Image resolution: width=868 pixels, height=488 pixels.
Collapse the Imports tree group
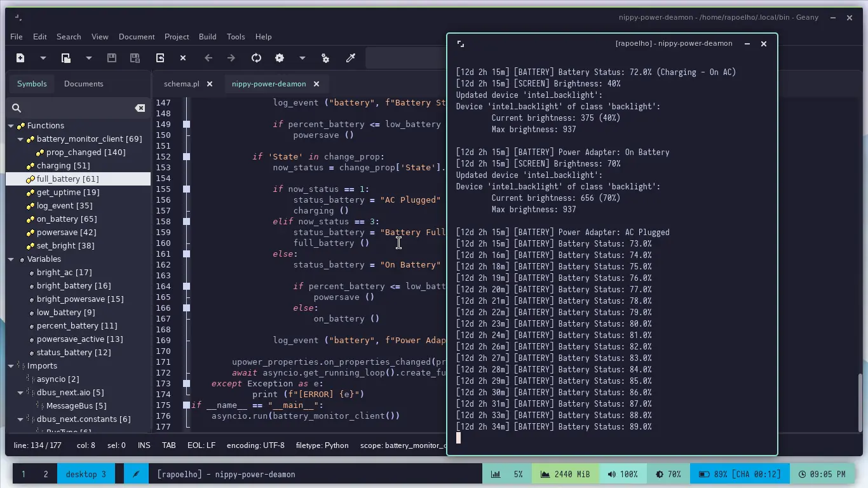click(x=11, y=366)
